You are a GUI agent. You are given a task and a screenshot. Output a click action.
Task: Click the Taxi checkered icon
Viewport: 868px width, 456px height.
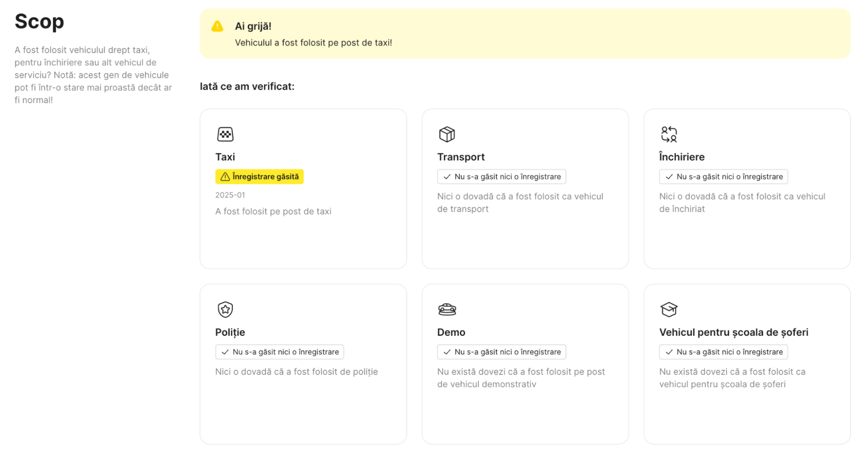pyautogui.click(x=225, y=135)
